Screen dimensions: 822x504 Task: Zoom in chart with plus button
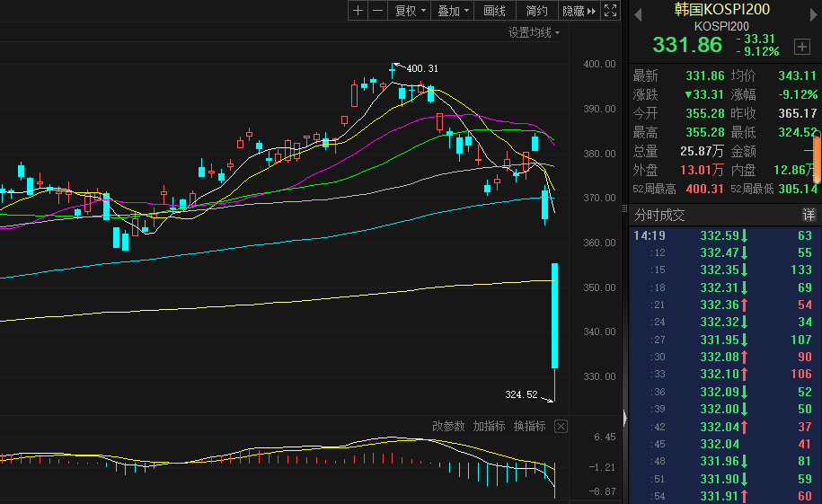(x=358, y=11)
